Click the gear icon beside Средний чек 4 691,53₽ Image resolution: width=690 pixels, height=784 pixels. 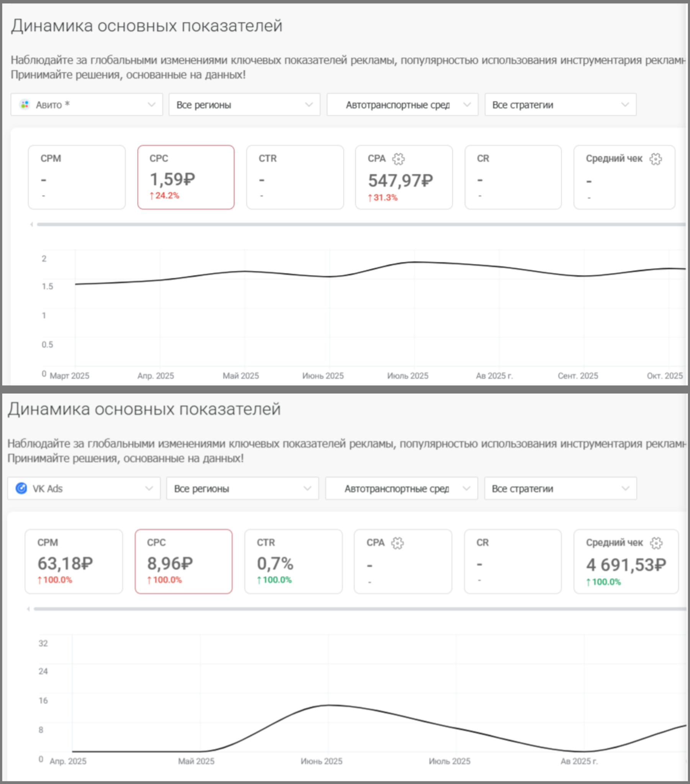click(656, 543)
